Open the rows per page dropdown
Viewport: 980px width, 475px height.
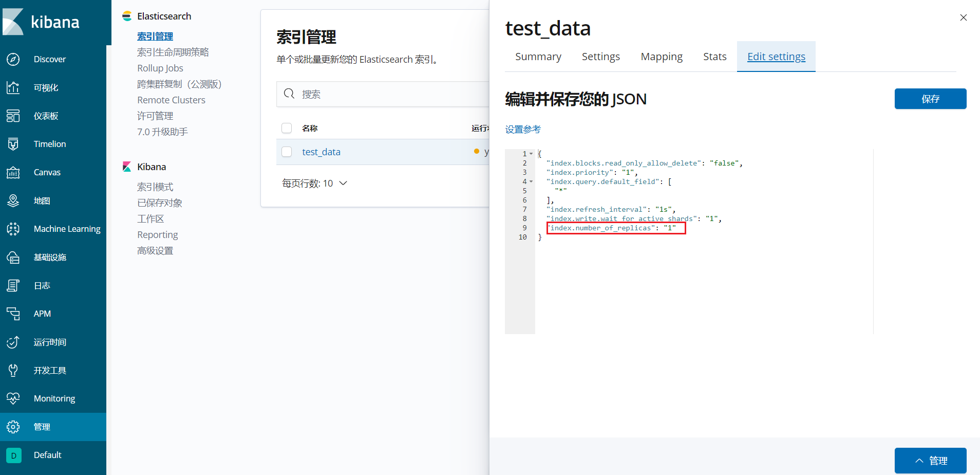(x=315, y=184)
